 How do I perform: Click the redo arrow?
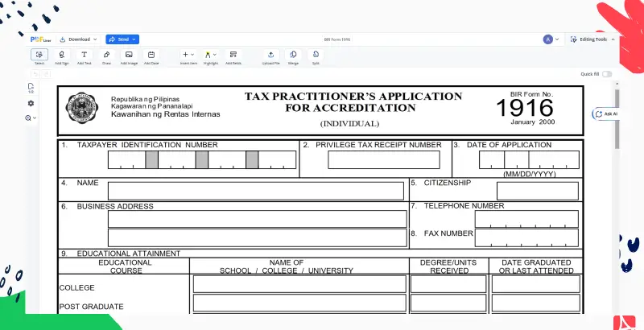click(46, 74)
